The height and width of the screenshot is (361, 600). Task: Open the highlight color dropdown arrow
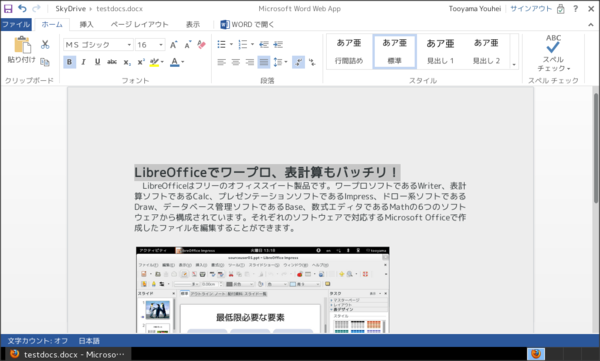pos(162,62)
